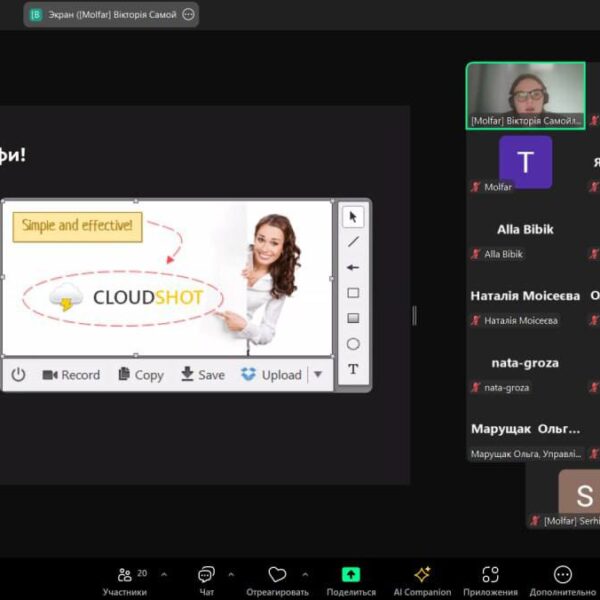Viewport: 600px width, 600px height.
Task: Click the Simple and effective! yellow note
Action: [78, 227]
